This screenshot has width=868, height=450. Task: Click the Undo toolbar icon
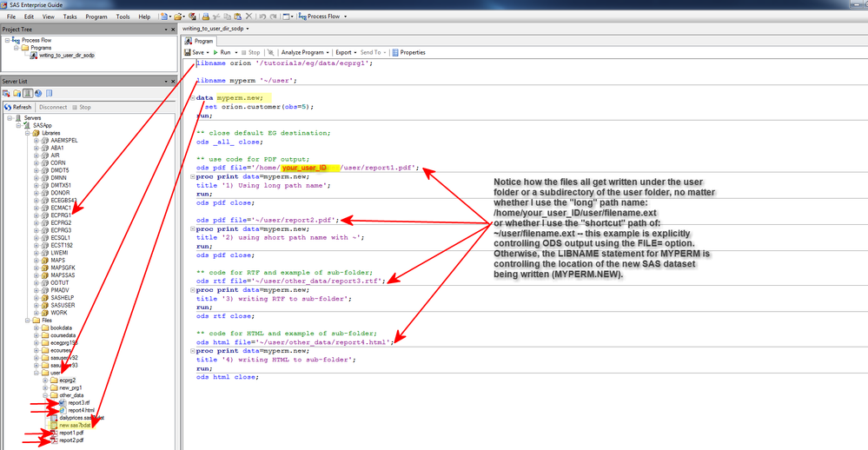pyautogui.click(x=262, y=17)
